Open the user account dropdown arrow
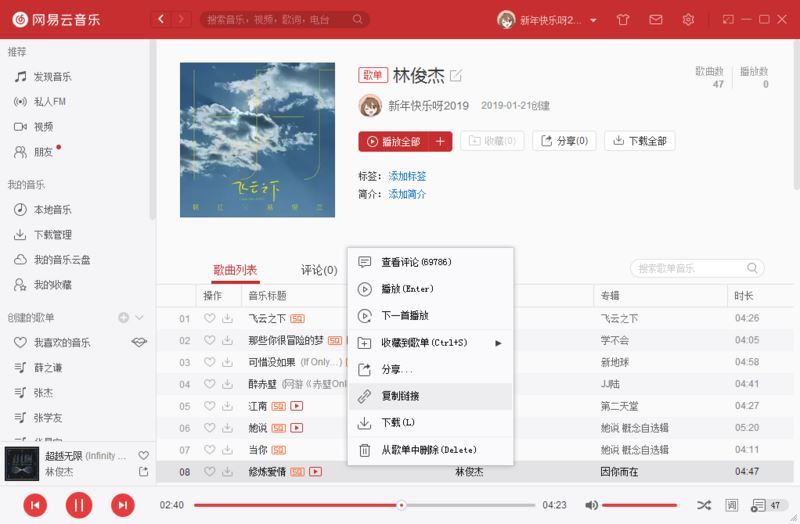This screenshot has width=800, height=524. click(593, 20)
